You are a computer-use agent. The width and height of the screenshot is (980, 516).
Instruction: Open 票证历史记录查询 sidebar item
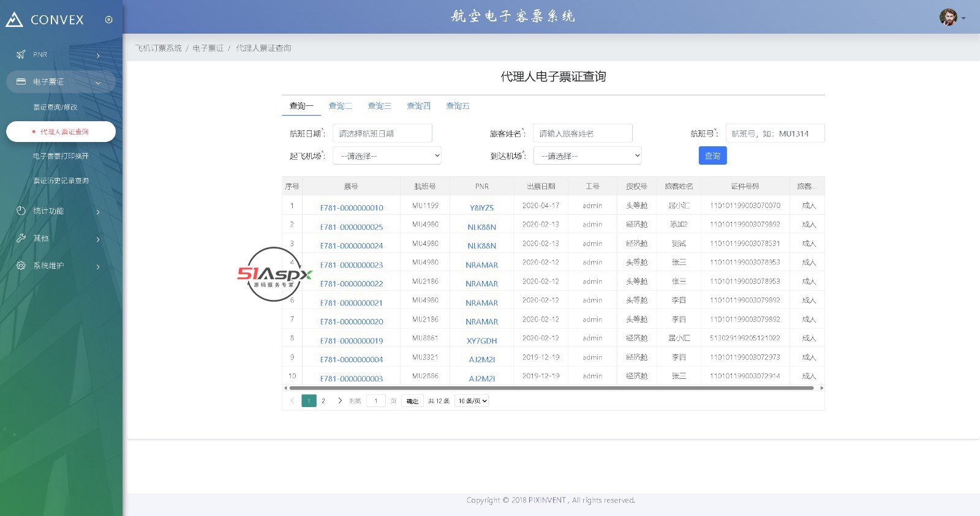61,181
